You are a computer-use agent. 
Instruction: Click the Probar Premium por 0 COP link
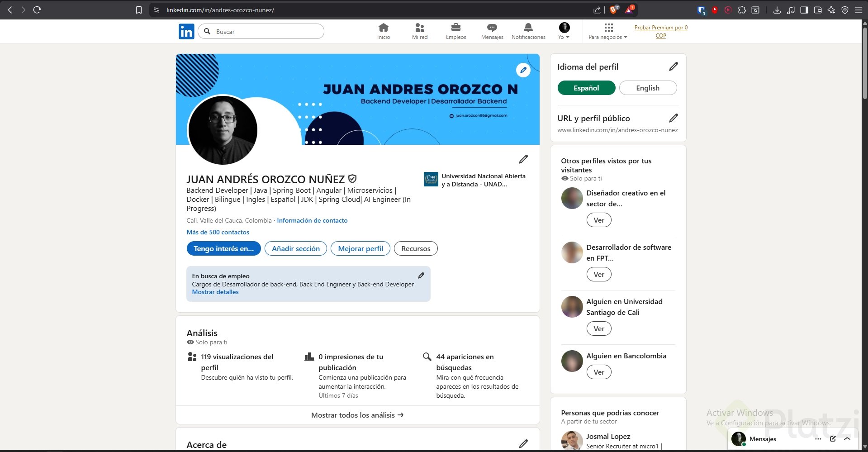(x=661, y=32)
